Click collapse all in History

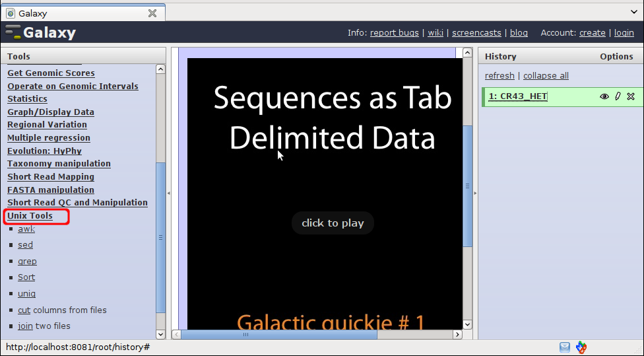546,76
